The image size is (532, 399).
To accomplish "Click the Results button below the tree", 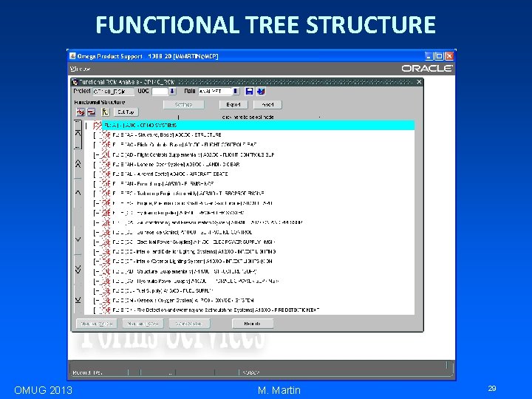I will (253, 324).
